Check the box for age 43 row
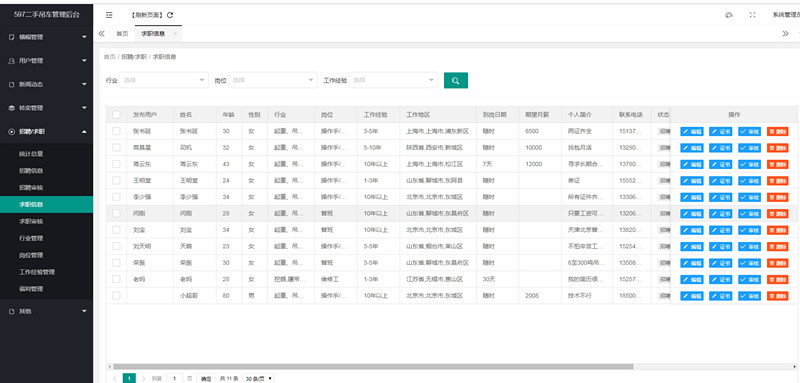The image size is (800, 383). 116,164
